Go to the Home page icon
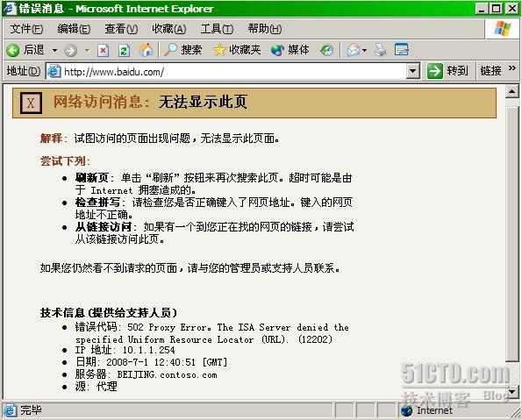Viewport: 522px width, 420px height. (x=146, y=50)
